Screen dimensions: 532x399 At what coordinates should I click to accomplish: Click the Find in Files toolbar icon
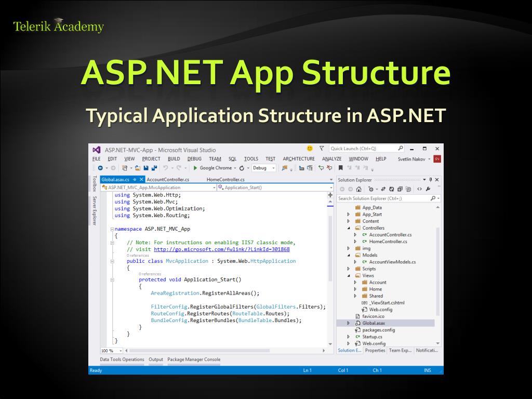coord(285,168)
